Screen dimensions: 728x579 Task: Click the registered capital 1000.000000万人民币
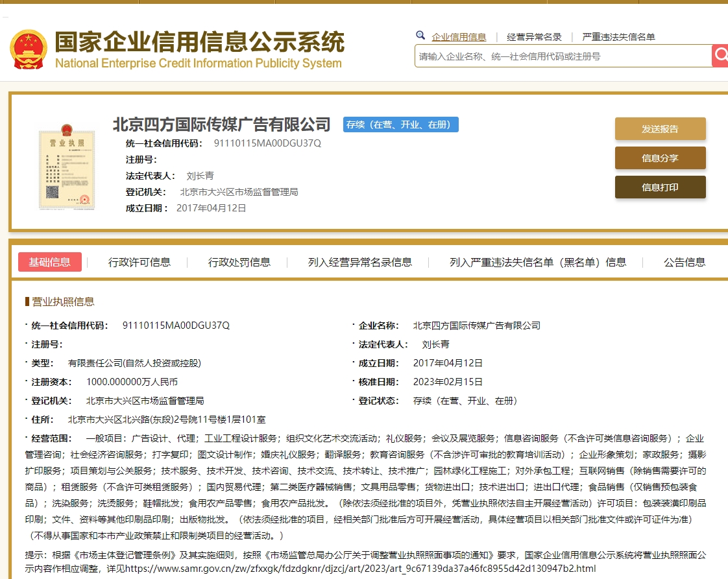click(132, 382)
